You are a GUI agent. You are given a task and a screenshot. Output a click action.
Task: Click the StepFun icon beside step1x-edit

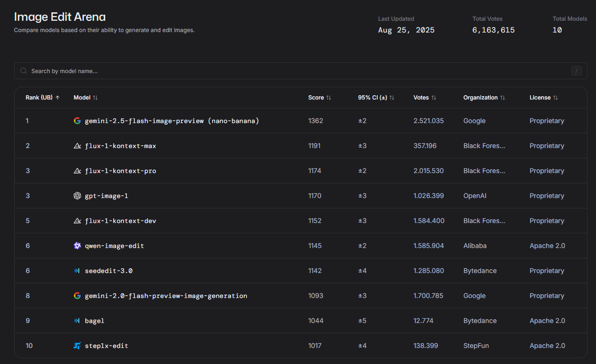pyautogui.click(x=77, y=346)
